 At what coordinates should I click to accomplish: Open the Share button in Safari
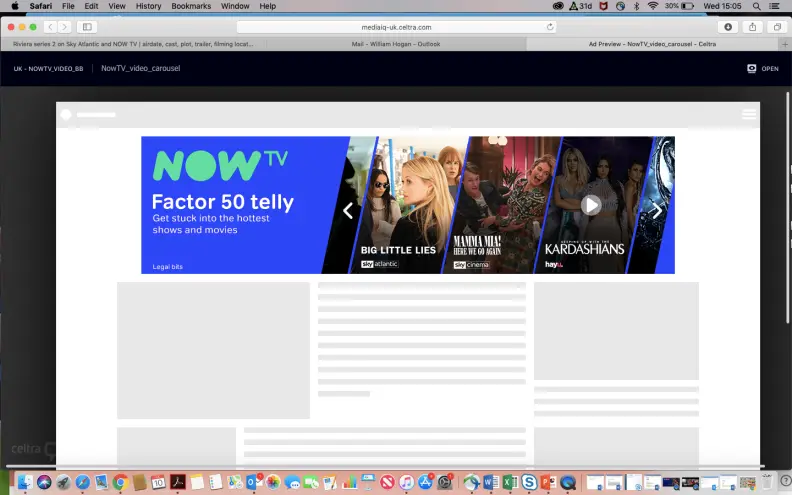click(753, 27)
